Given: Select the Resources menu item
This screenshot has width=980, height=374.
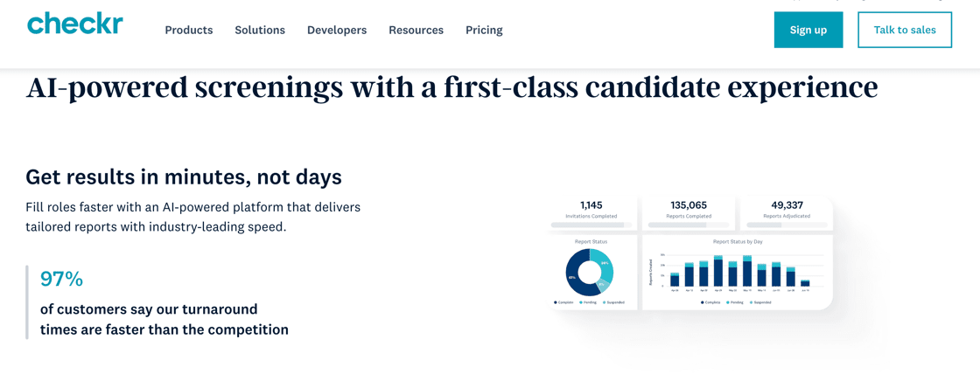Looking at the screenshot, I should click(x=416, y=30).
